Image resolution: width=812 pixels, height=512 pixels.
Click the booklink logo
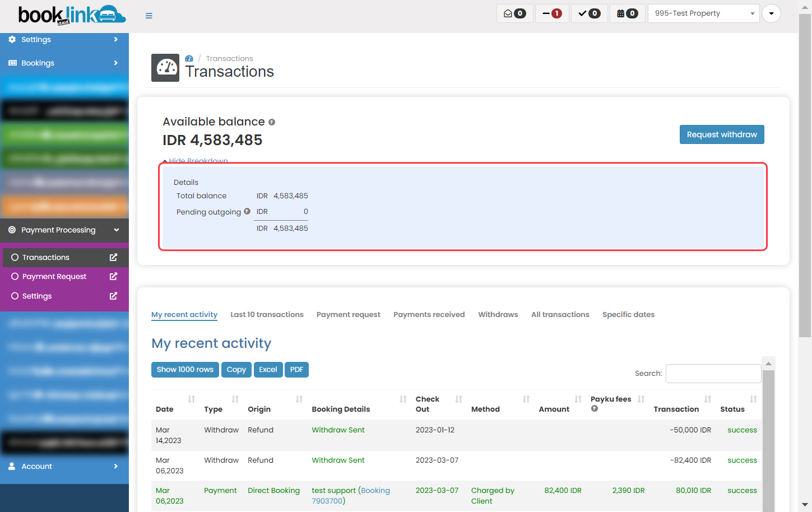72,15
